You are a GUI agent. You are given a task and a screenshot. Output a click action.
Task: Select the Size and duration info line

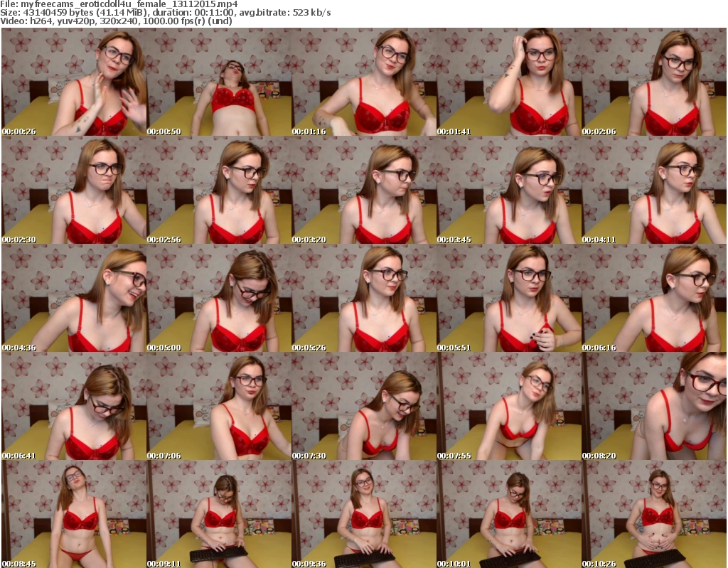[x=165, y=13]
